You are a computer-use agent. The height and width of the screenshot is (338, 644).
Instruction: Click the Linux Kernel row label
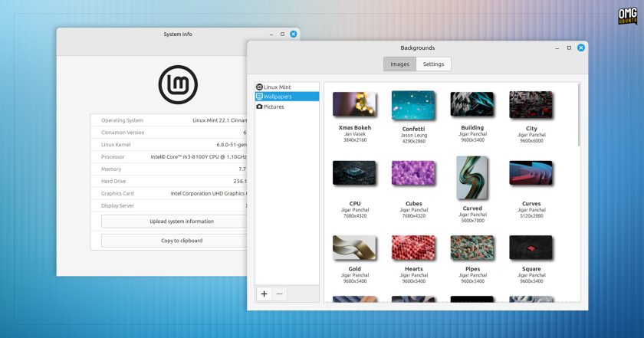[x=116, y=145]
